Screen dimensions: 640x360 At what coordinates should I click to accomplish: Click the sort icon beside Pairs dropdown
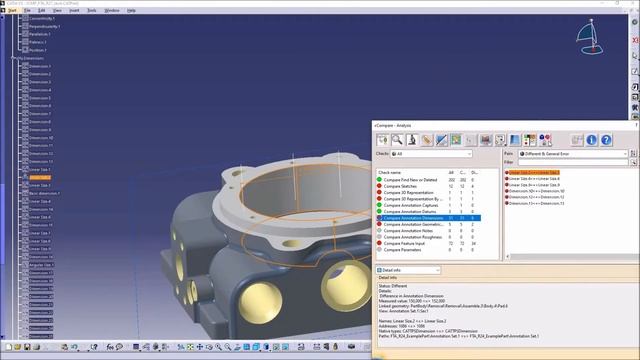pos(633,153)
